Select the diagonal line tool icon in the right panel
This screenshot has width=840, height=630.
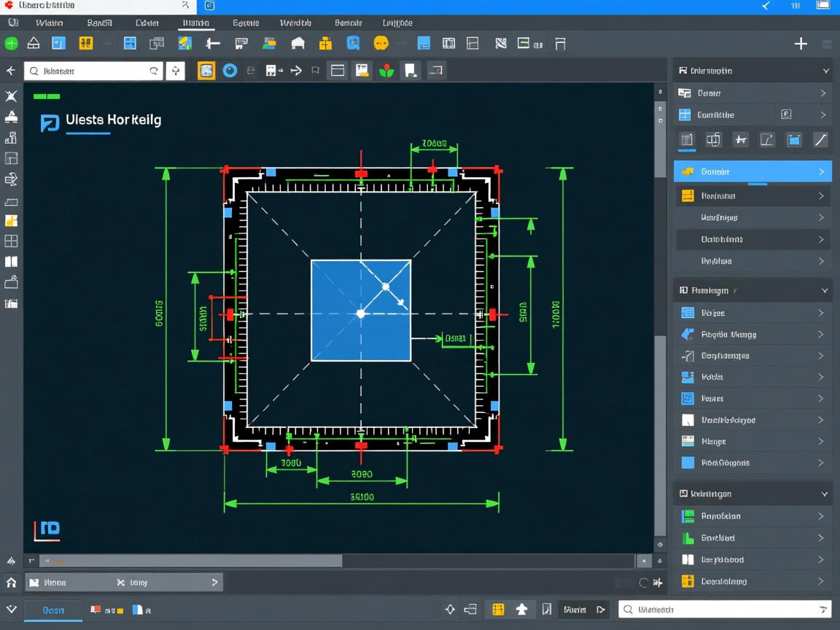click(x=820, y=139)
